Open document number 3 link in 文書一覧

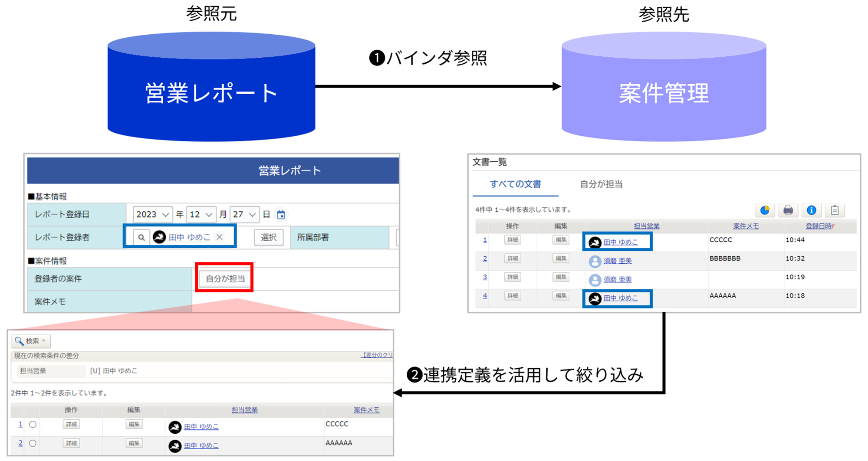pos(485,277)
